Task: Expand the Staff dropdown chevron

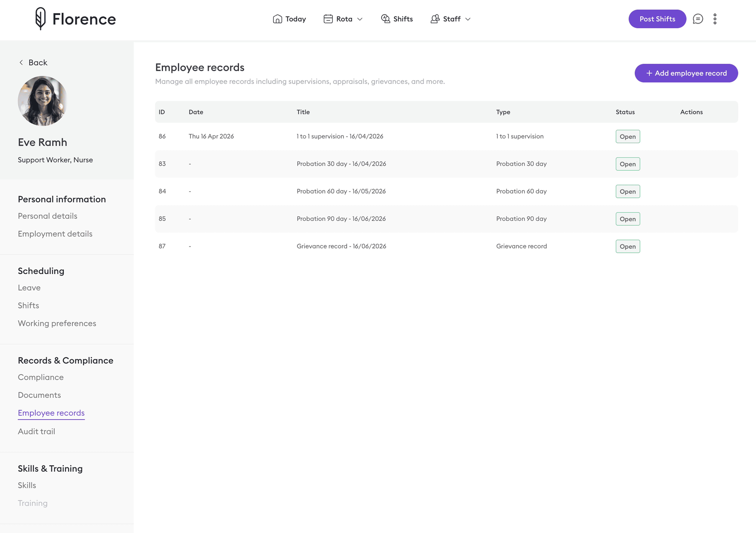Action: click(468, 19)
